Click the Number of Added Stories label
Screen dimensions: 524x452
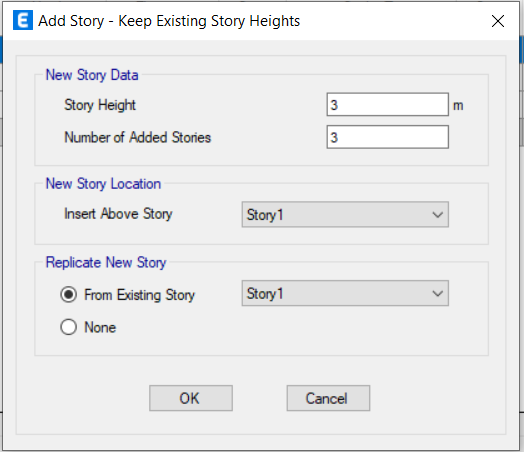pyautogui.click(x=137, y=137)
